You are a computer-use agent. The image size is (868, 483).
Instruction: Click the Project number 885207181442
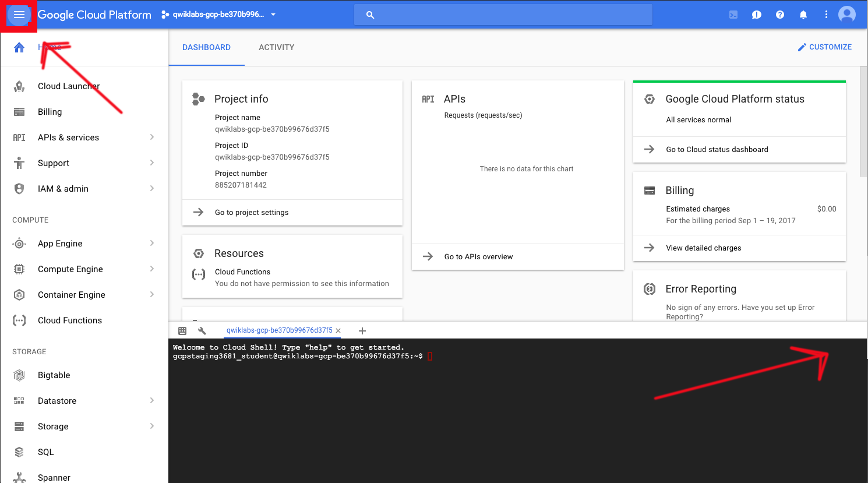[241, 185]
